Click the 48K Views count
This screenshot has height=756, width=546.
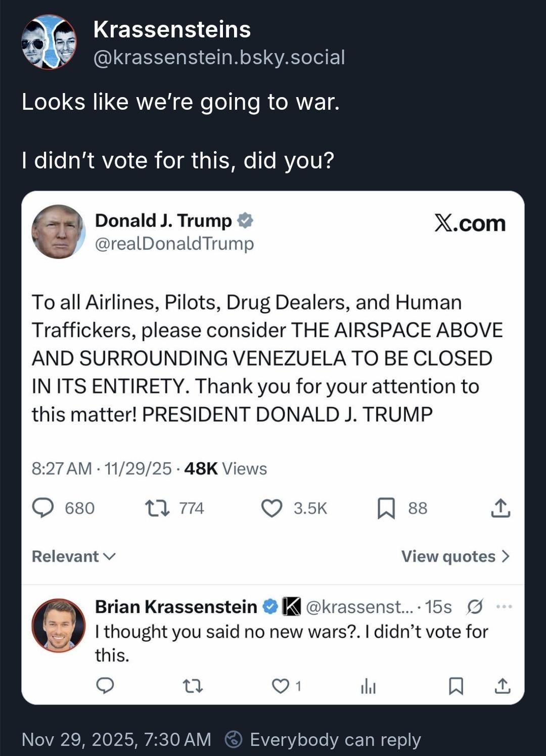pos(225,469)
